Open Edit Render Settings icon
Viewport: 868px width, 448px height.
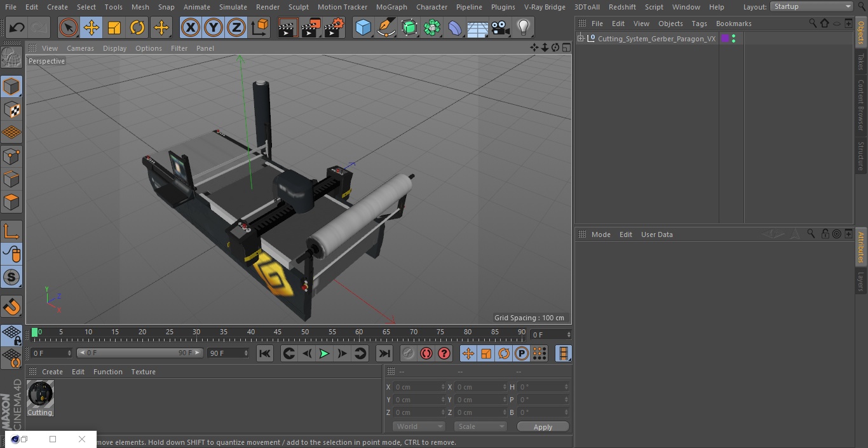(x=334, y=28)
